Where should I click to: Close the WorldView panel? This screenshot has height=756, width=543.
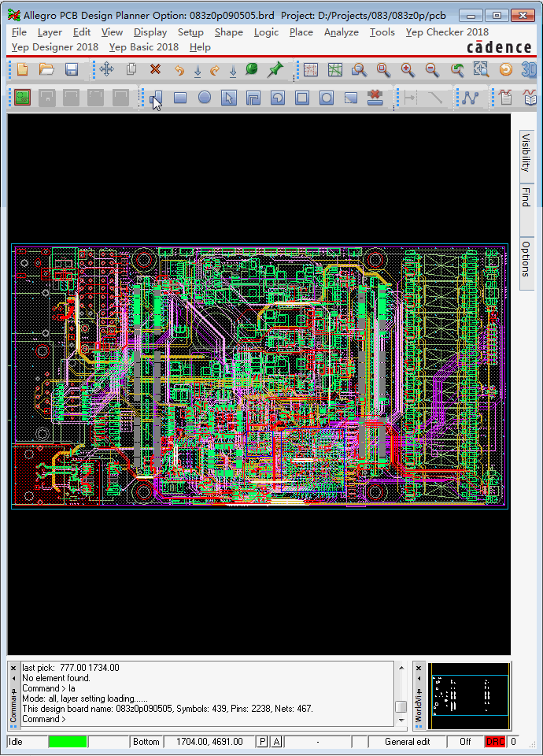click(419, 669)
